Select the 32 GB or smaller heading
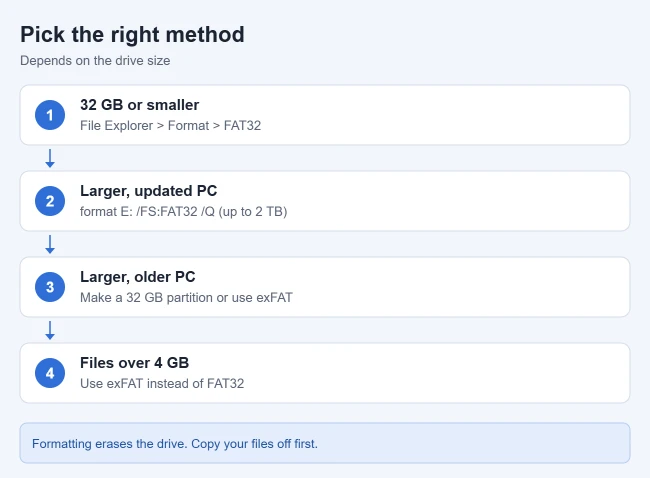The width and height of the screenshot is (650, 478). coord(139,105)
